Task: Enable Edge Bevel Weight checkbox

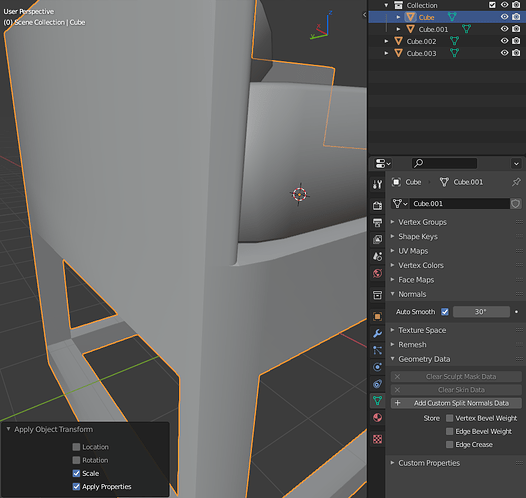Action: pyautogui.click(x=450, y=431)
